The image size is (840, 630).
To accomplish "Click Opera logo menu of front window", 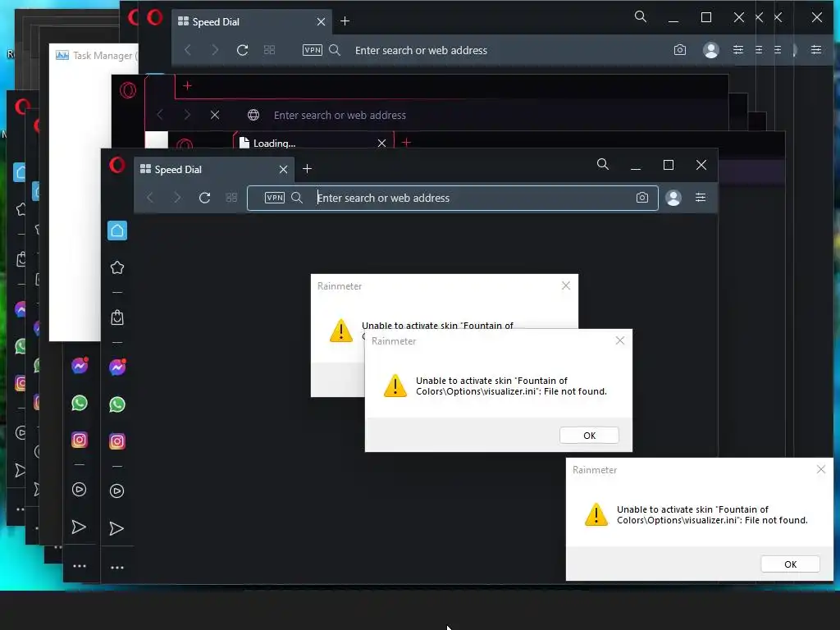I will [x=116, y=165].
